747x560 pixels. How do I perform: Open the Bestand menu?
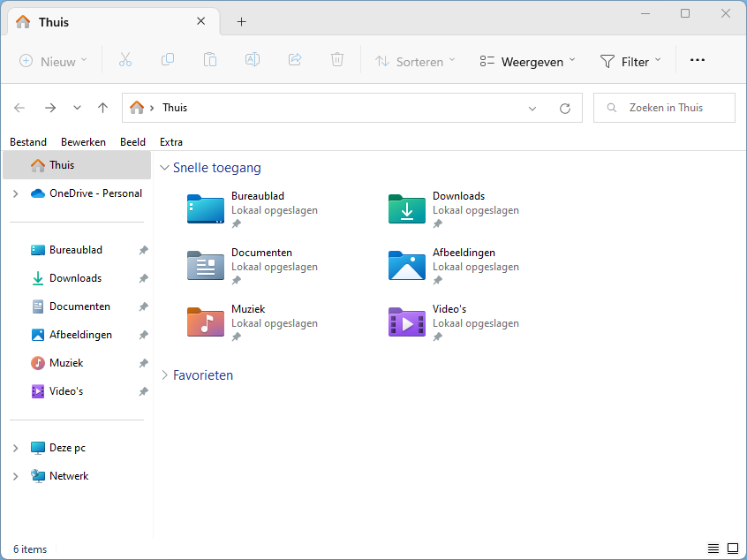[x=28, y=141]
